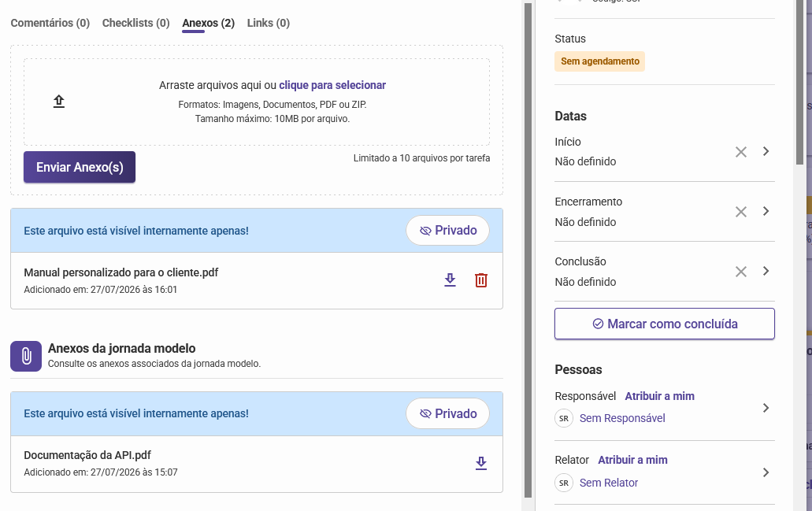
Task: Expand the Encerramento date chevron
Action: click(x=766, y=211)
